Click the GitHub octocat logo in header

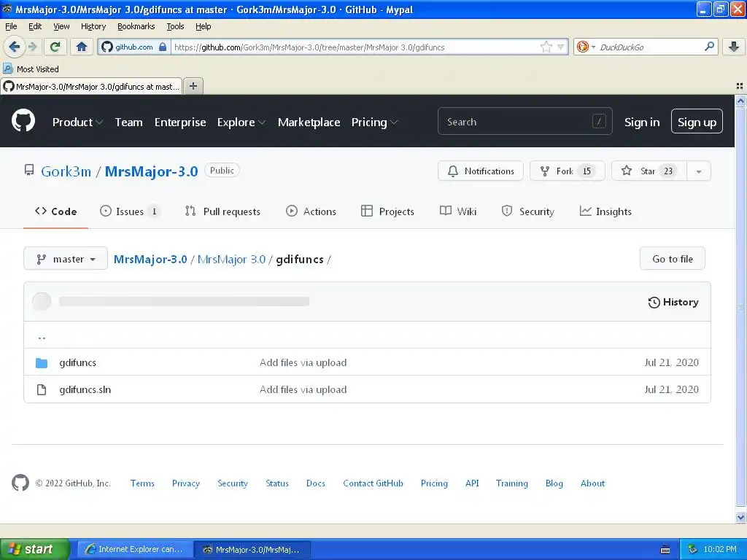point(23,120)
